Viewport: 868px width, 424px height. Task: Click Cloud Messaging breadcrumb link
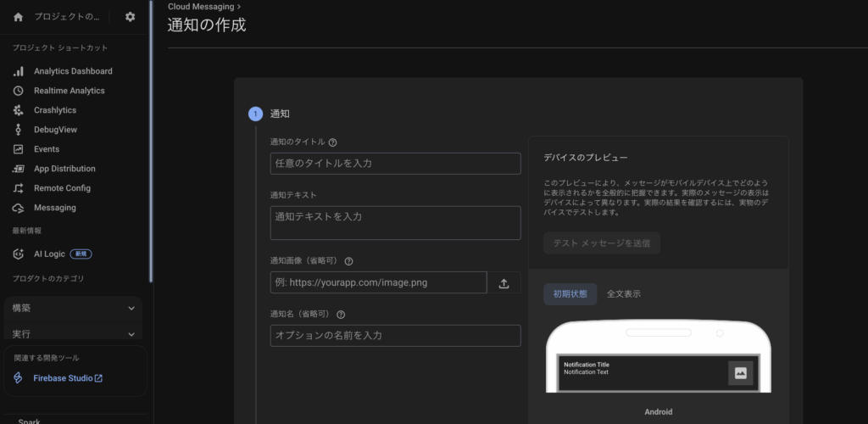tap(200, 6)
